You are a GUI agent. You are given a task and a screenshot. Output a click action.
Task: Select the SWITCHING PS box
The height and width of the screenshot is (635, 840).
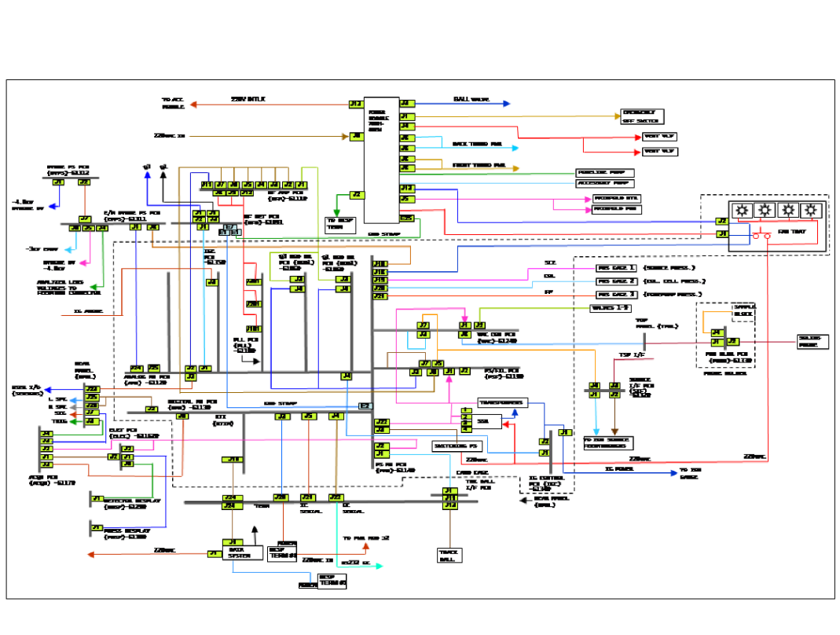click(x=457, y=446)
